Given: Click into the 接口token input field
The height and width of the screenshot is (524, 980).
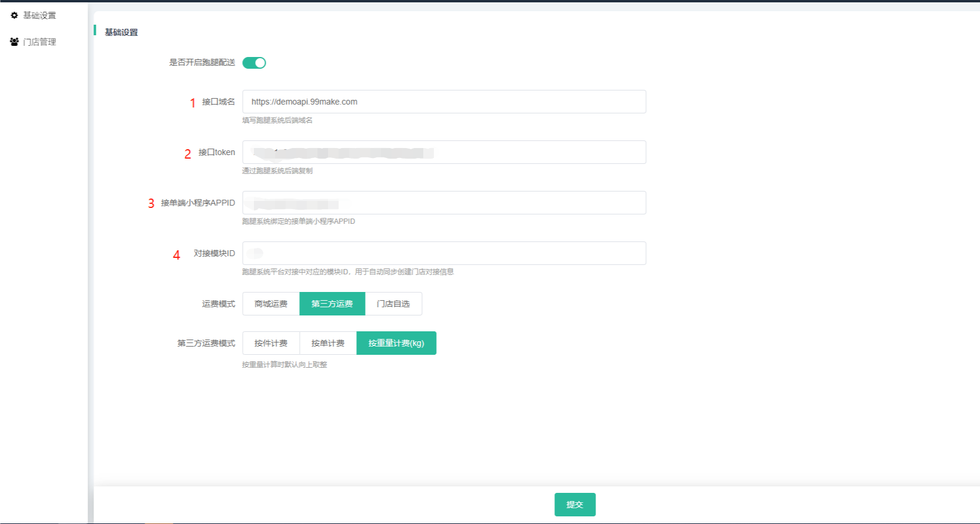Looking at the screenshot, I should [x=444, y=152].
